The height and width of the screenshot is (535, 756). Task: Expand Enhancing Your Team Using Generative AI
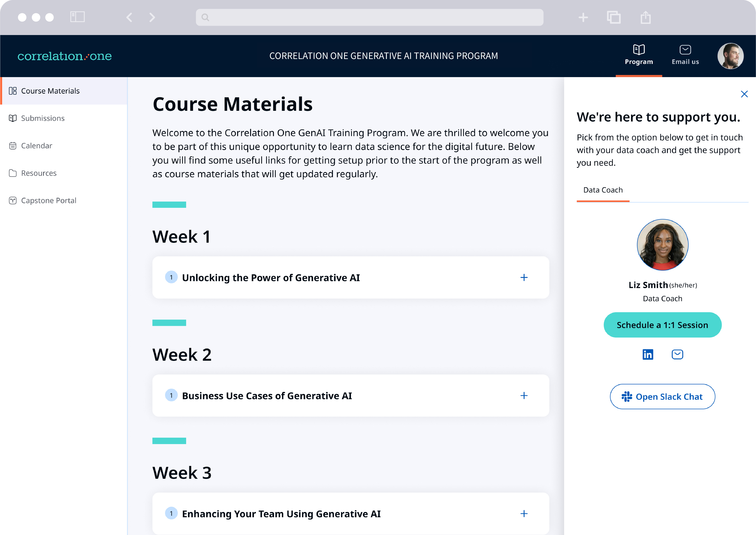[524, 514]
